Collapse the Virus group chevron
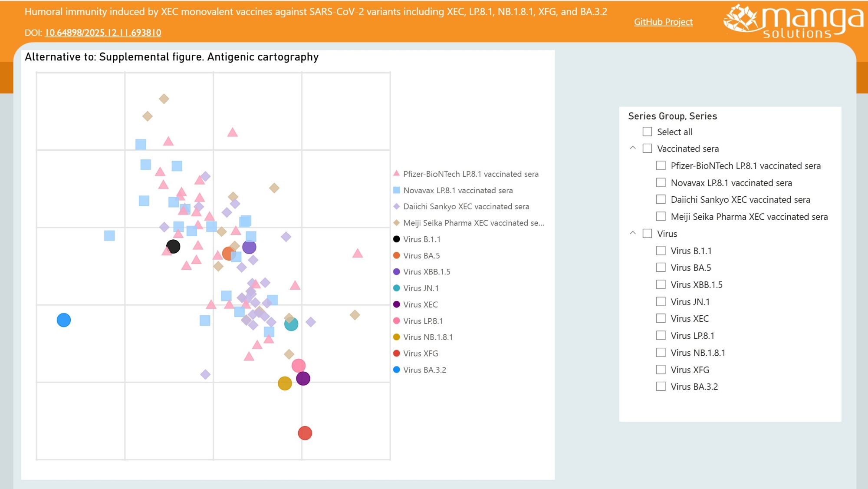The width and height of the screenshot is (868, 489). coord(633,234)
